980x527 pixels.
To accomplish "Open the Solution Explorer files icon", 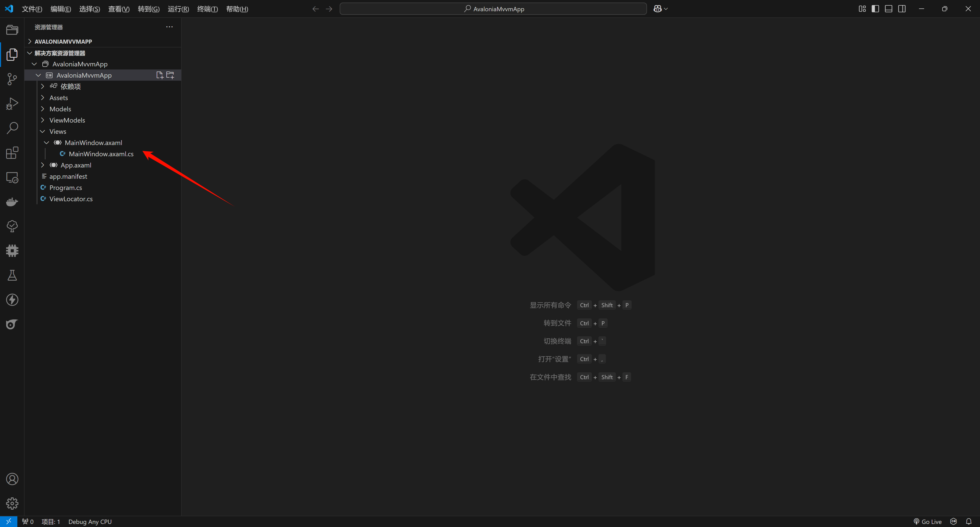I will (x=12, y=54).
